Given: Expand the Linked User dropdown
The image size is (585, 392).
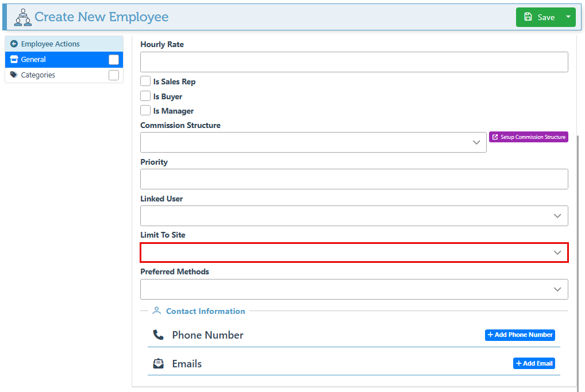Looking at the screenshot, I should (354, 216).
